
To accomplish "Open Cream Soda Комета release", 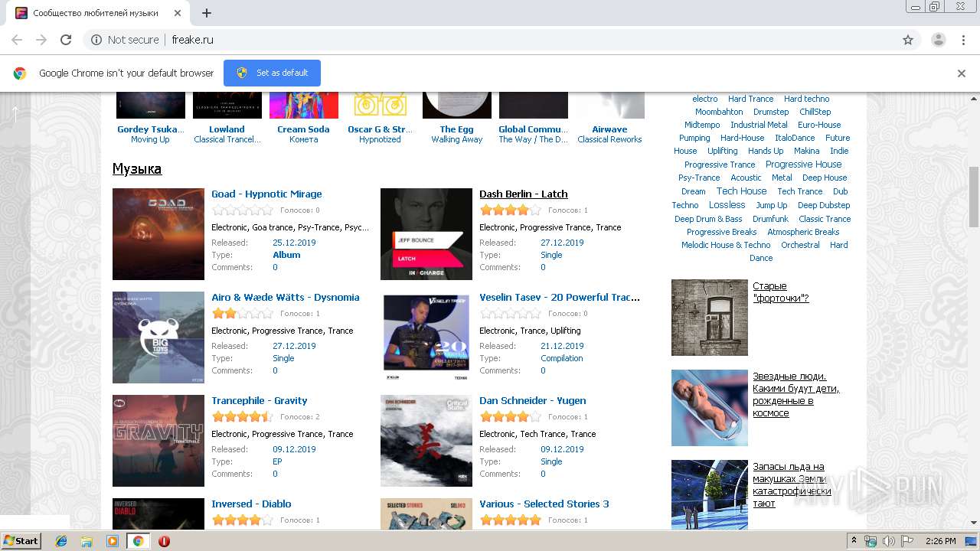I will pos(303,118).
